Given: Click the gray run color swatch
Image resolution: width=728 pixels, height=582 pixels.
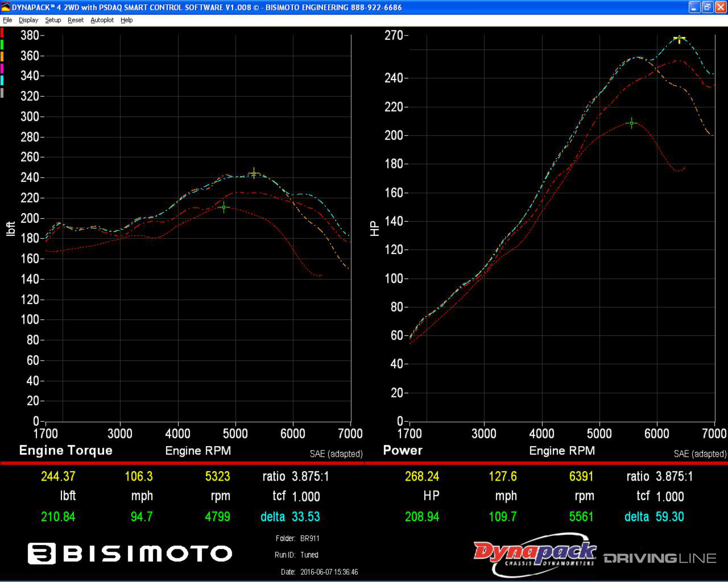Looking at the screenshot, I should (x=2, y=93).
